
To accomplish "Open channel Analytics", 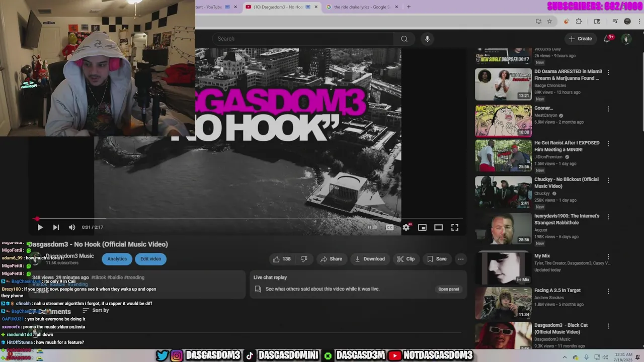I will pos(117,259).
